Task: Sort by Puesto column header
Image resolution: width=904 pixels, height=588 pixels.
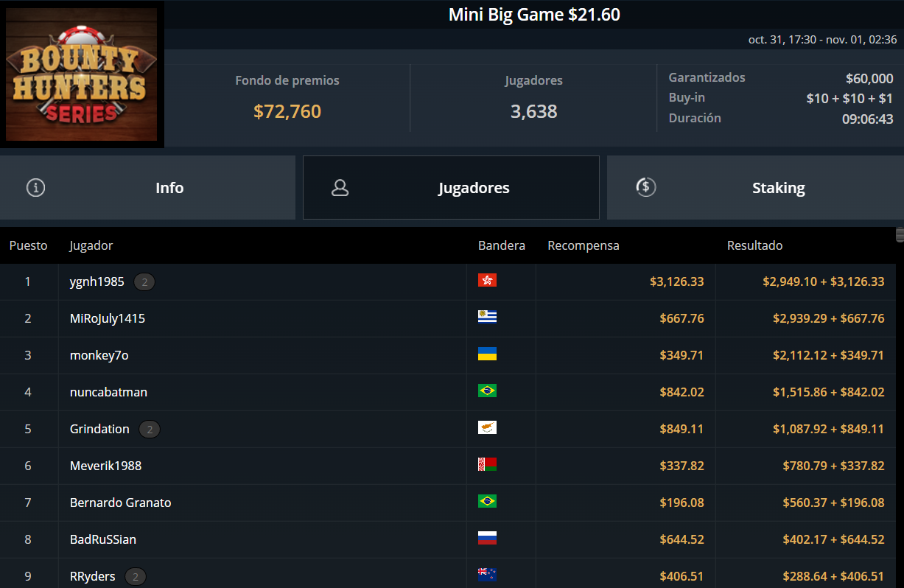Action: [28, 245]
